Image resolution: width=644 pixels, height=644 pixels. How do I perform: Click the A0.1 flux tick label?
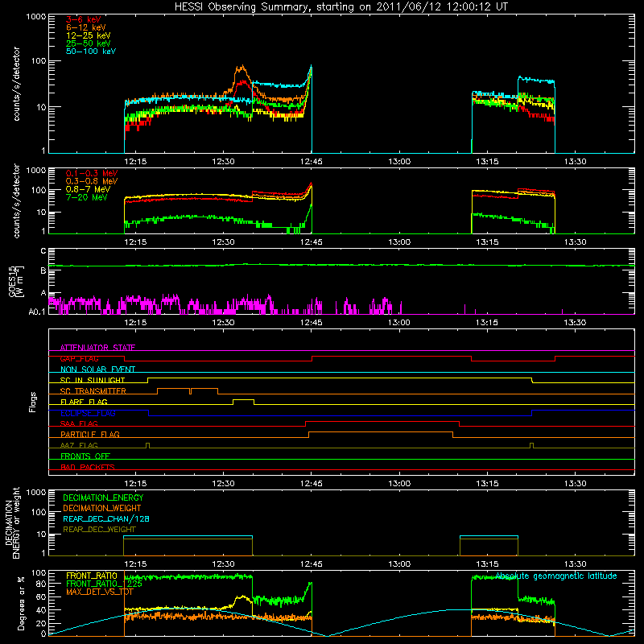click(37, 312)
